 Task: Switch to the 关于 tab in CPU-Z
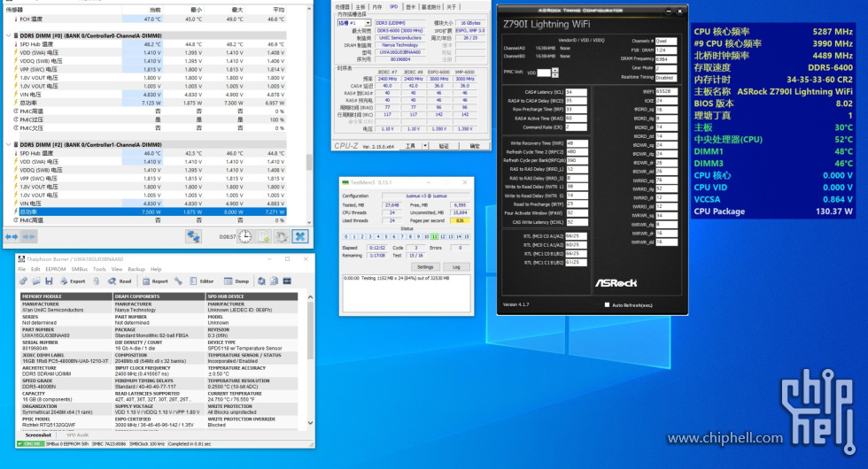pyautogui.click(x=453, y=7)
